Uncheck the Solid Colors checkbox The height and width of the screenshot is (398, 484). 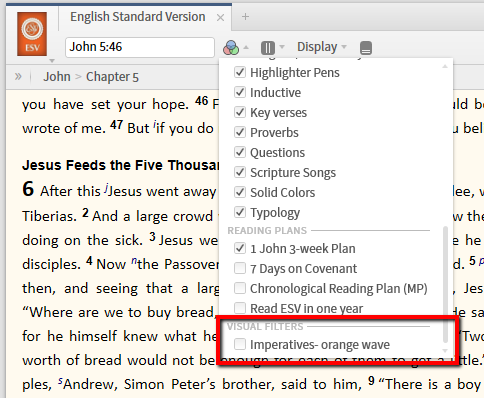240,192
